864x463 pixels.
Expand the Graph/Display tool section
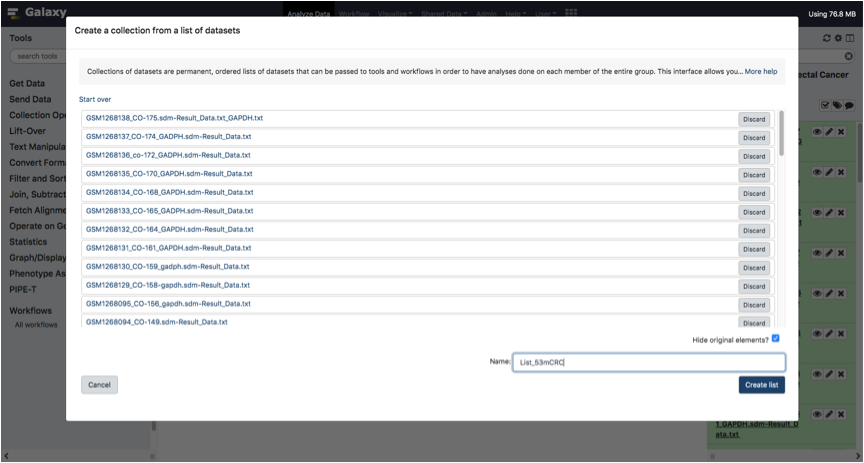(37, 258)
